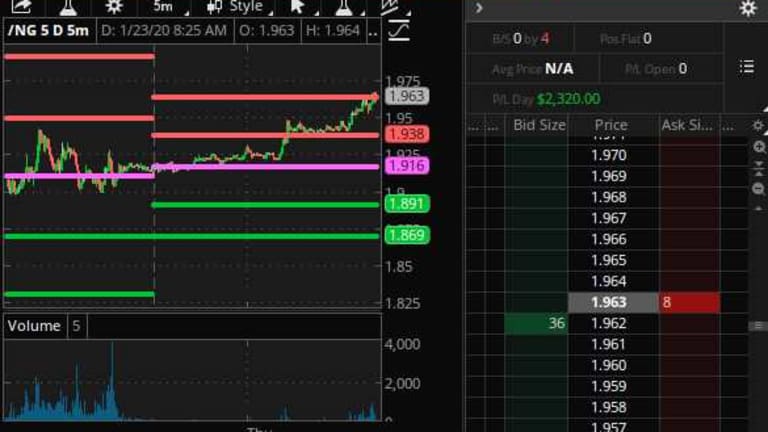Click the 1.961 price row
The width and height of the screenshot is (768, 432).
click(x=608, y=345)
